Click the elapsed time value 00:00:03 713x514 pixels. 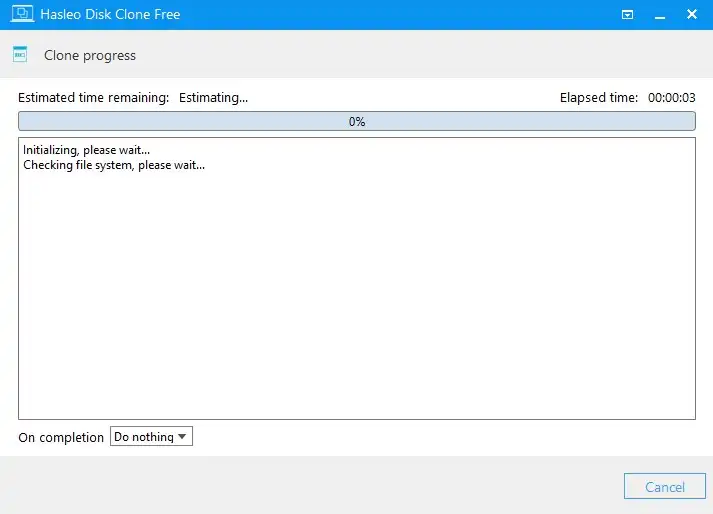(672, 98)
